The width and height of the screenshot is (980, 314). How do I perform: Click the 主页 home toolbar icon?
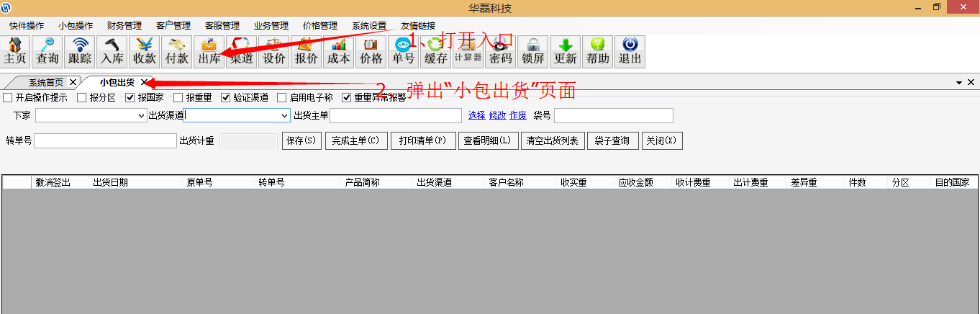tap(16, 51)
